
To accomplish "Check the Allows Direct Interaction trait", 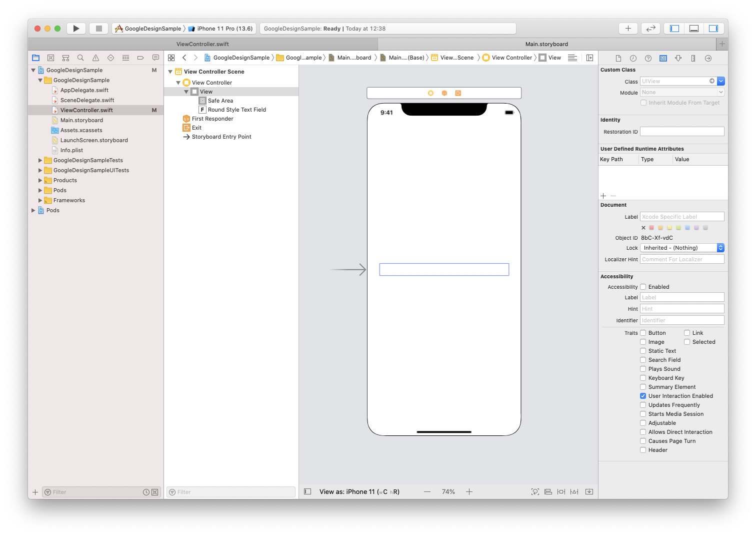I will pos(643,432).
